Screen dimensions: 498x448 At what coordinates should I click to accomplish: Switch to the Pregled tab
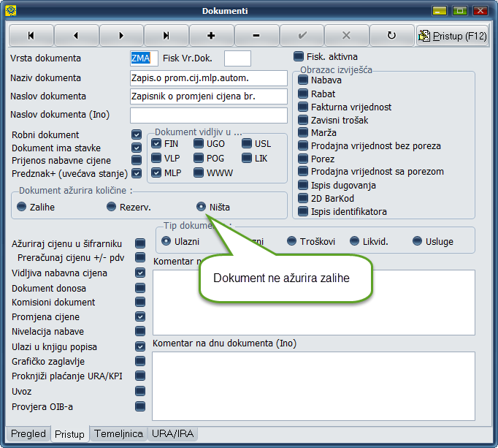(x=28, y=434)
